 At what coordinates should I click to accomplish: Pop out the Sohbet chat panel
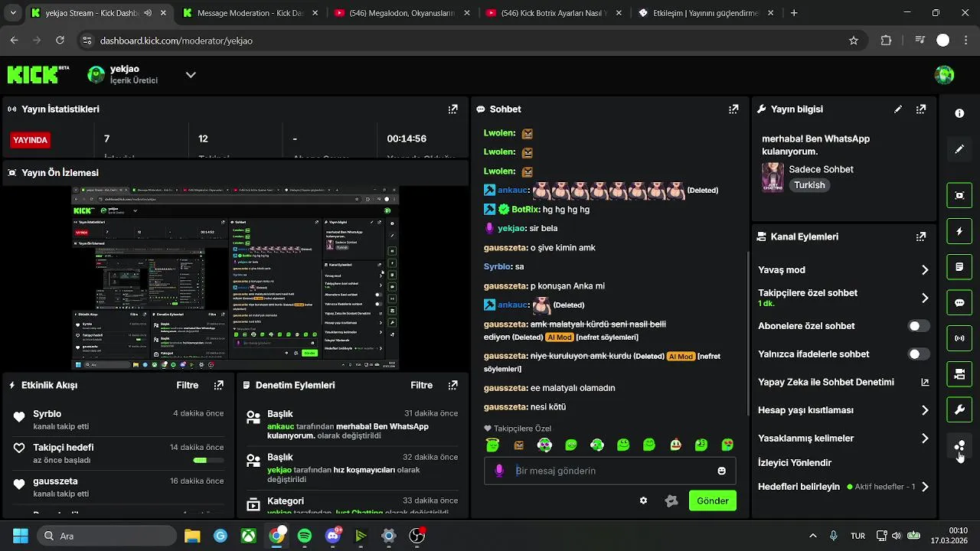coord(733,109)
